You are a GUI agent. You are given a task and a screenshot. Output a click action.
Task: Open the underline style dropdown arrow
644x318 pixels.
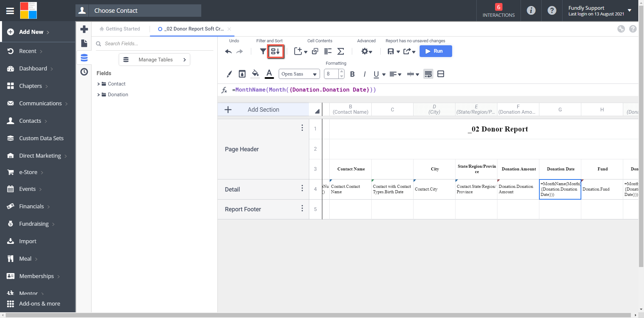point(384,74)
